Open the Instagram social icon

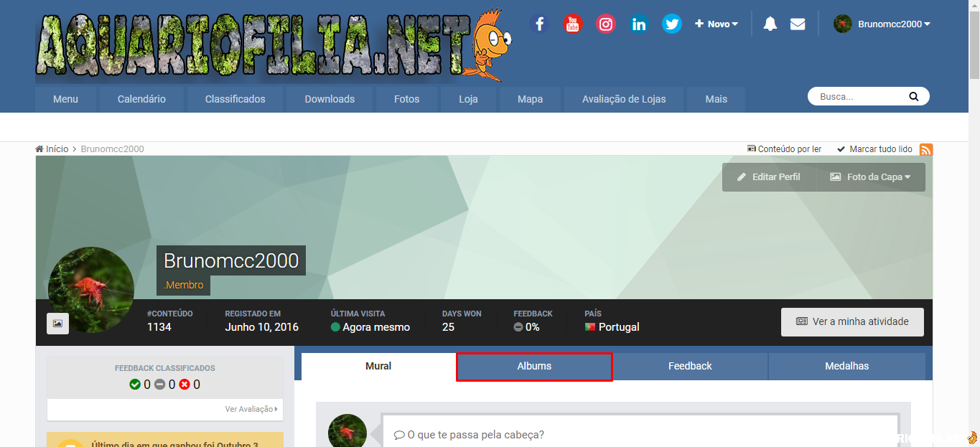coord(606,24)
